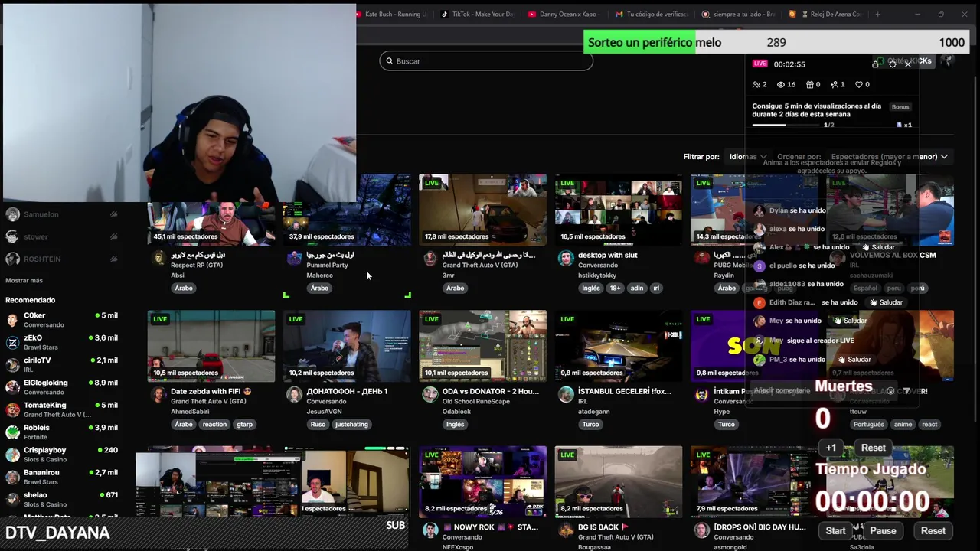
Task: Switch to Reloj De Arena tab
Action: point(827,14)
